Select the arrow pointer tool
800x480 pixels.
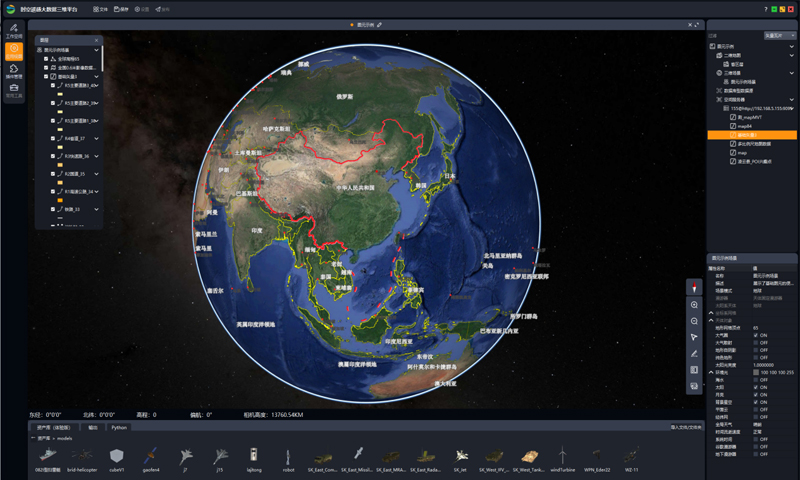click(694, 337)
